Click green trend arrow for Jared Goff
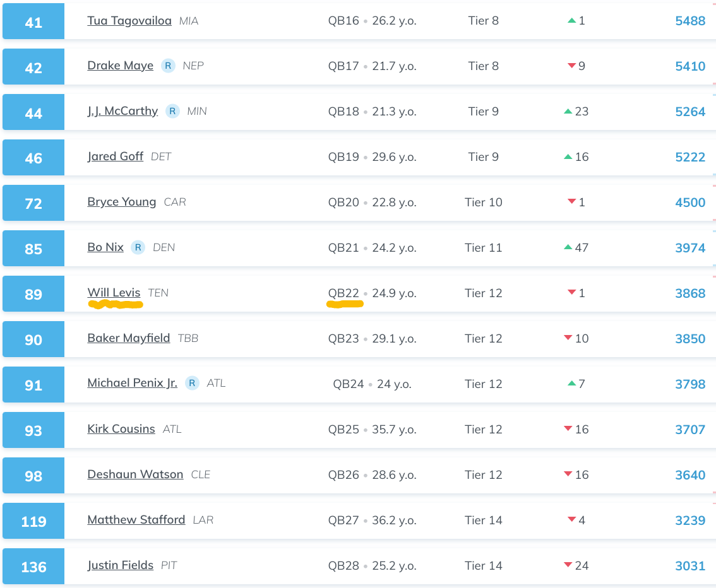Screen dimensions: 716x588 tap(568, 156)
